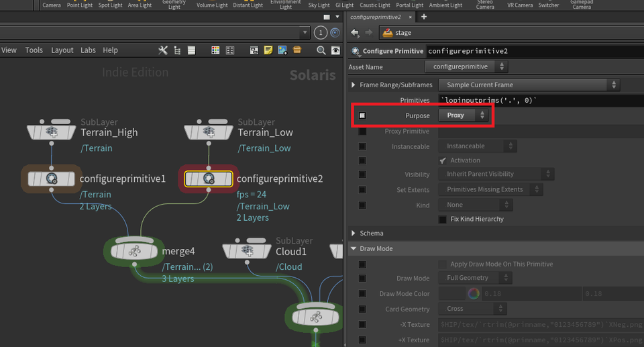Open the Sample Current Frame dropdown
This screenshot has height=347, width=644.
pyautogui.click(x=529, y=85)
